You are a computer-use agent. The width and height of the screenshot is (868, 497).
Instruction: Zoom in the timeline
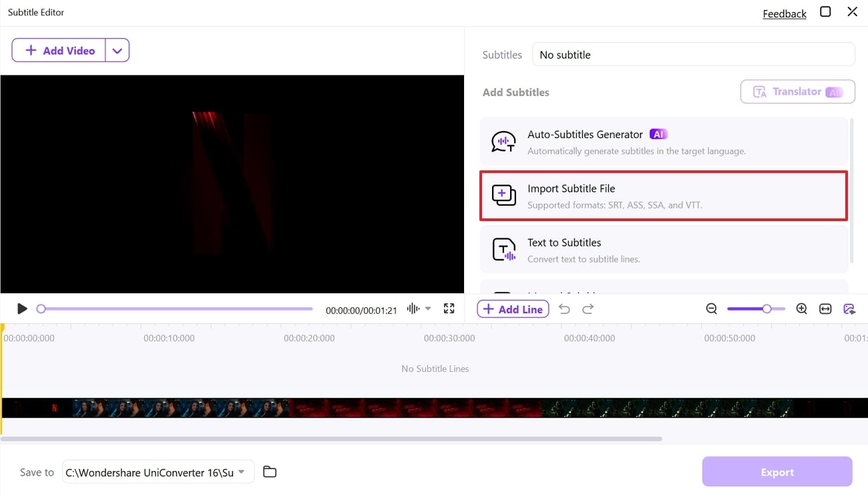coord(801,309)
